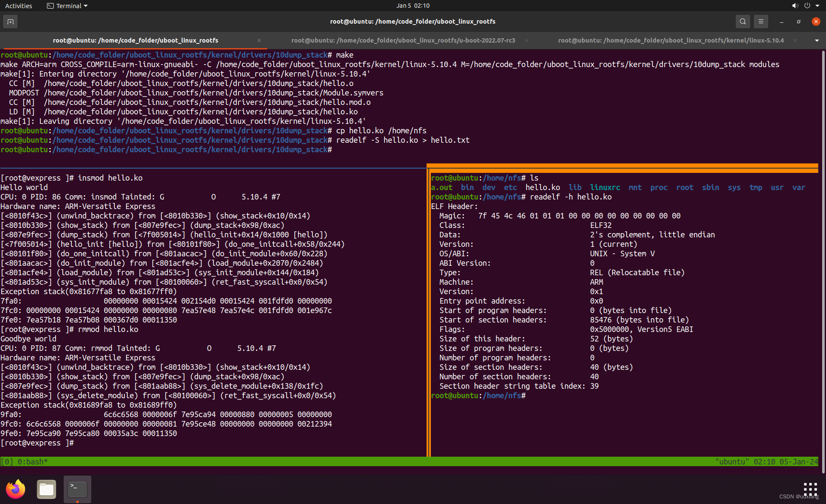This screenshot has width=826, height=504.
Task: Open the terminal search icon
Action: click(x=742, y=22)
